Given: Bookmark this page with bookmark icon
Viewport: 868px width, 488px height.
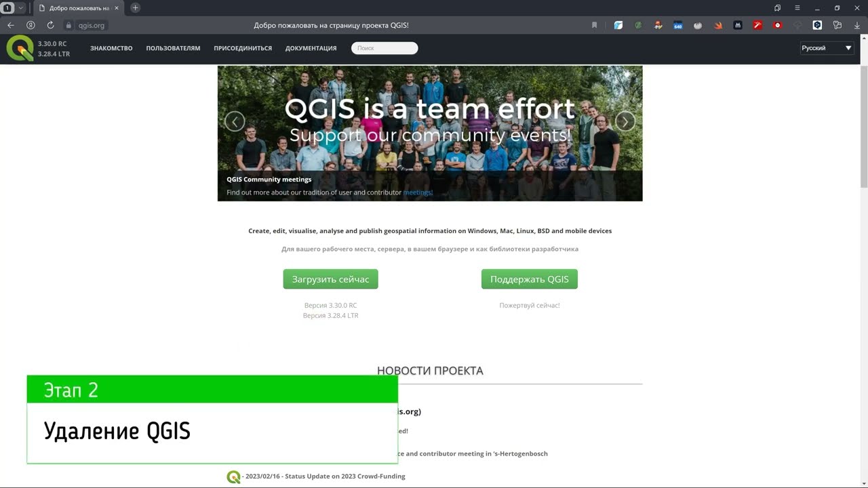Looking at the screenshot, I should click(595, 25).
